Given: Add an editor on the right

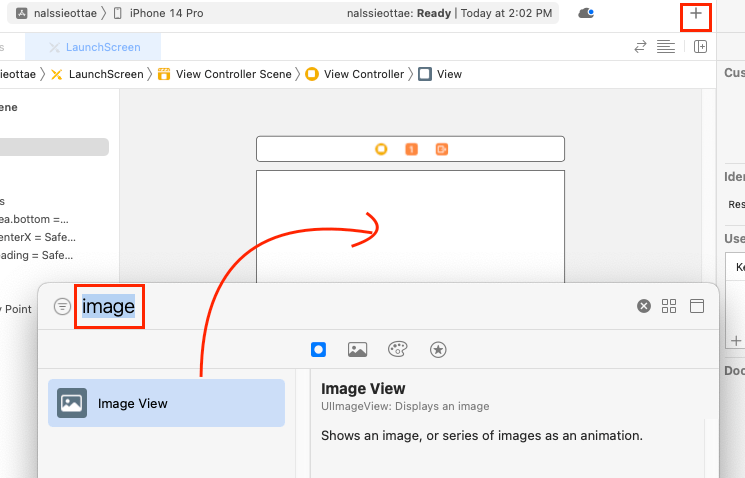Looking at the screenshot, I should (700, 47).
